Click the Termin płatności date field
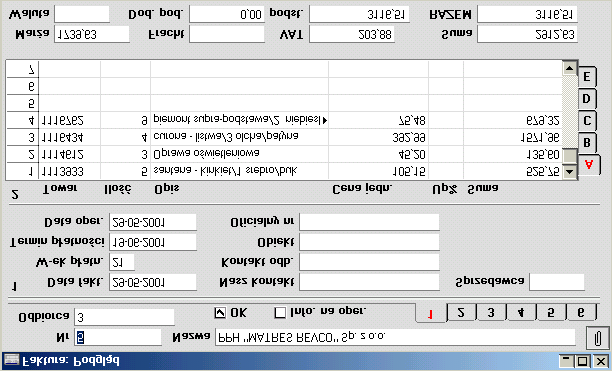 (153, 242)
